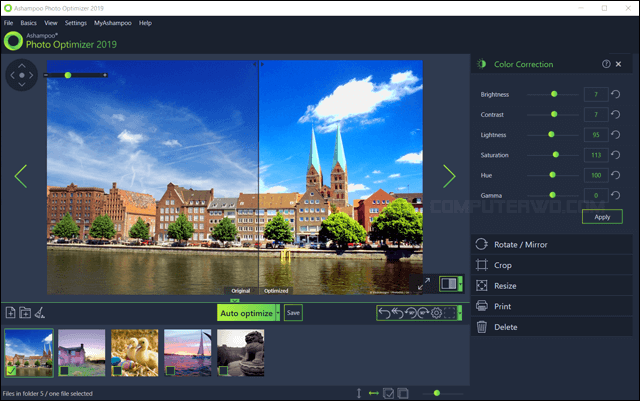Open the Crop panel
The image size is (640, 401).
[552, 265]
